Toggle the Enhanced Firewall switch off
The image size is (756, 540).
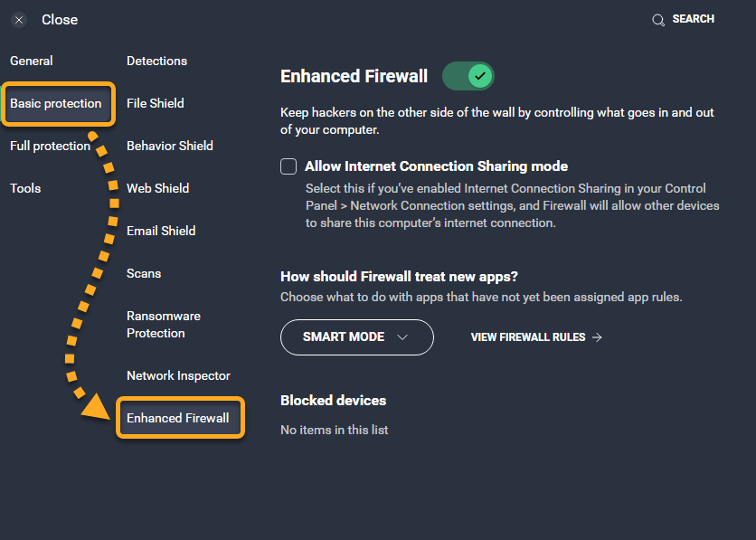[468, 76]
